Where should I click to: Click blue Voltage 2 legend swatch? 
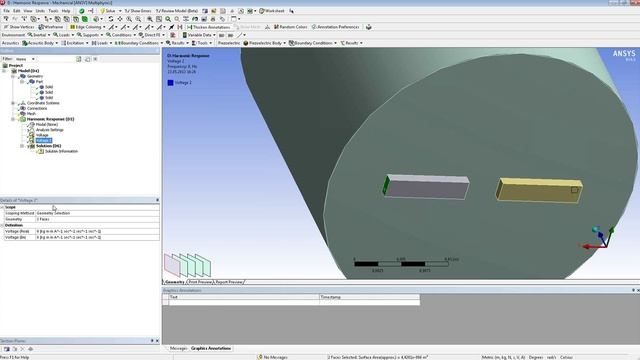tap(171, 82)
